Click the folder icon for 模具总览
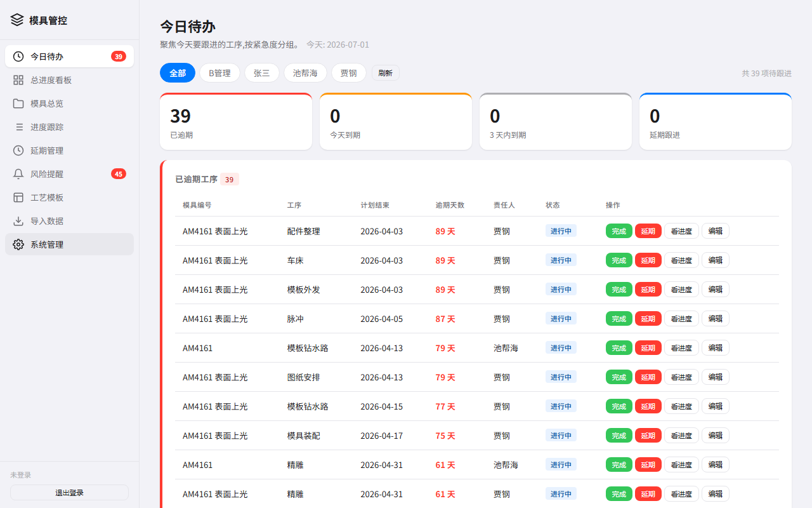The height and width of the screenshot is (508, 812). [18, 104]
